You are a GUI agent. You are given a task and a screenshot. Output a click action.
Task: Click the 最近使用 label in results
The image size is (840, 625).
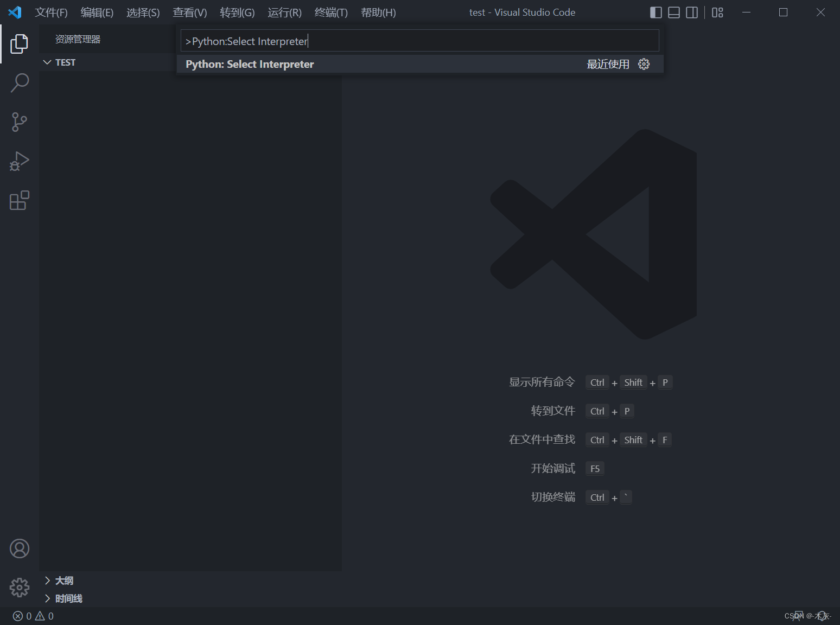click(608, 64)
